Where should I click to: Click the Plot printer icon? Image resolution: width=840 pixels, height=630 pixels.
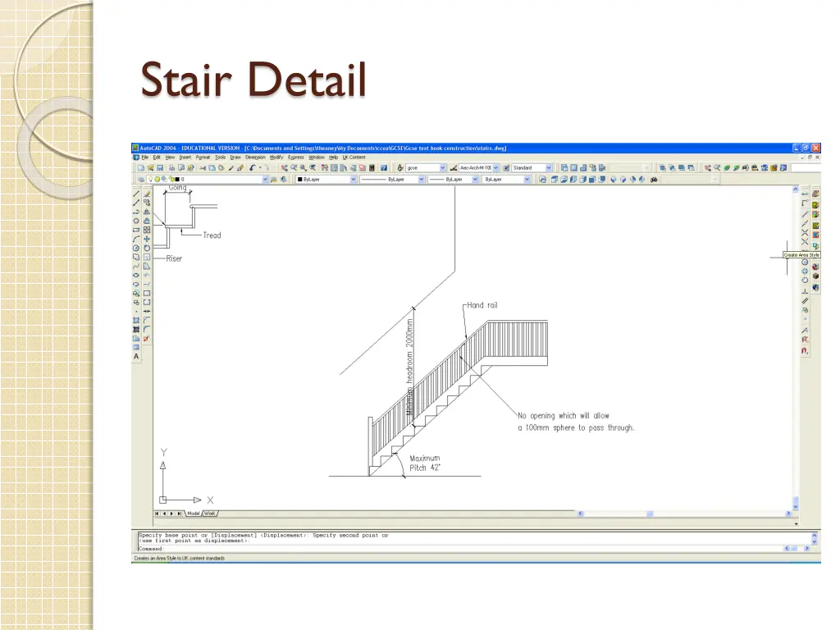coord(172,167)
